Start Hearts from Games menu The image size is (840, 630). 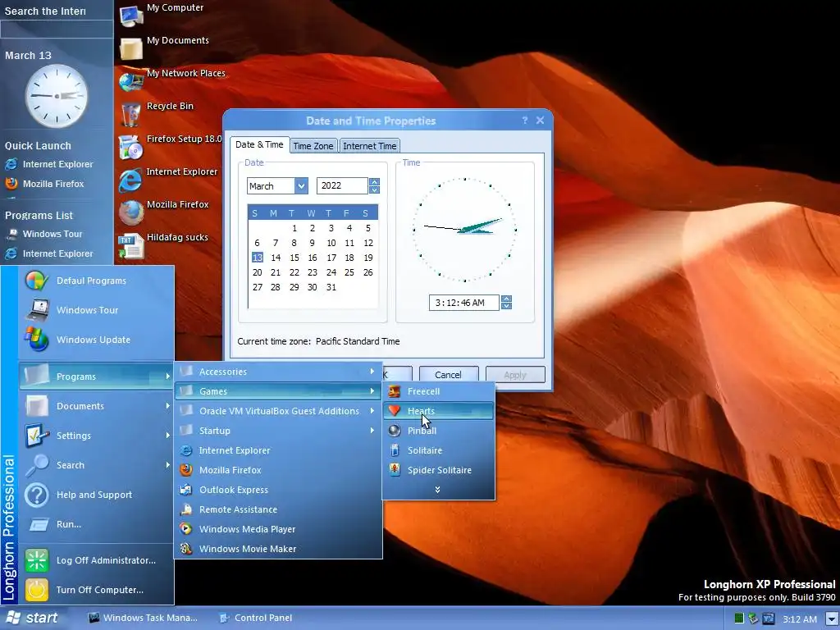(x=439, y=411)
